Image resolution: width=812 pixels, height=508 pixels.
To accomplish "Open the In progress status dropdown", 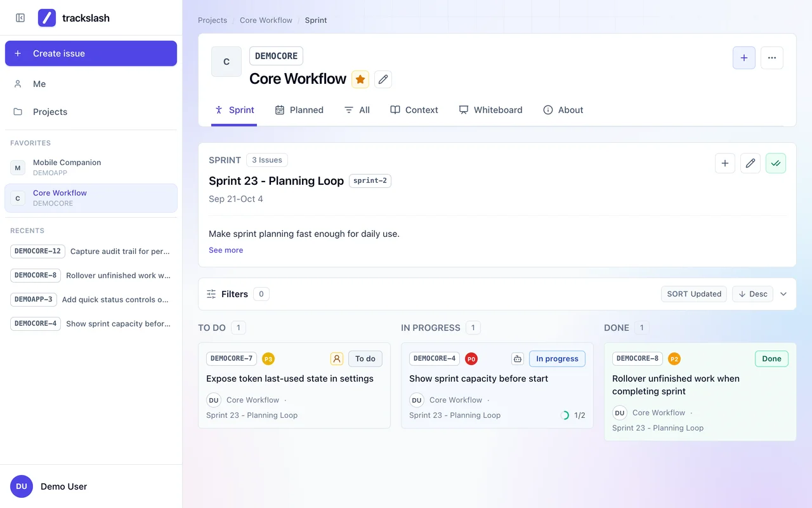I will (x=557, y=359).
